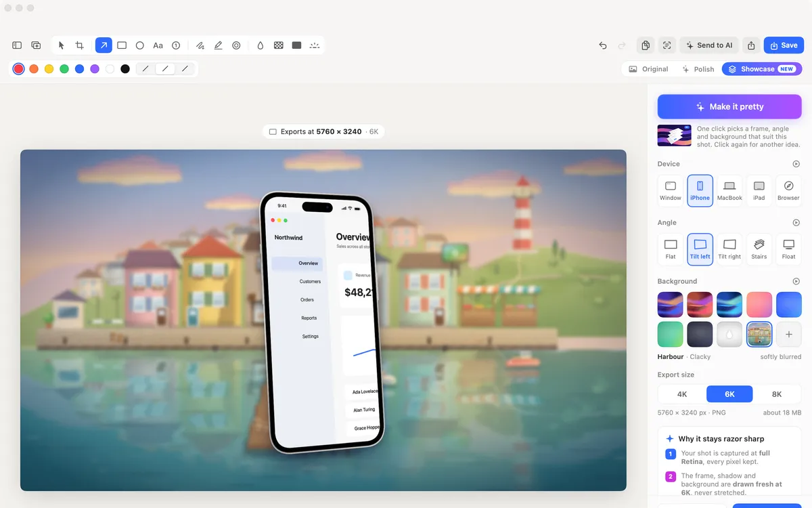Copy the image to the clipboard
812x508 pixels.
(646, 45)
